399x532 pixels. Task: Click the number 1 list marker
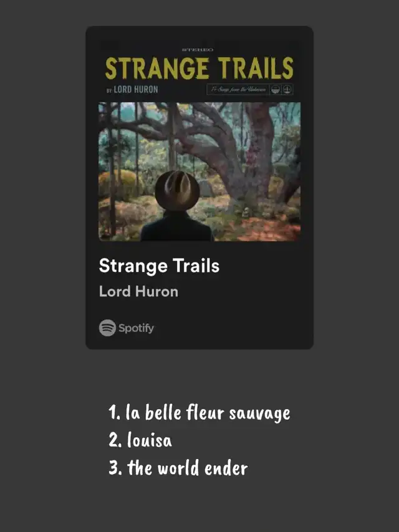(113, 413)
